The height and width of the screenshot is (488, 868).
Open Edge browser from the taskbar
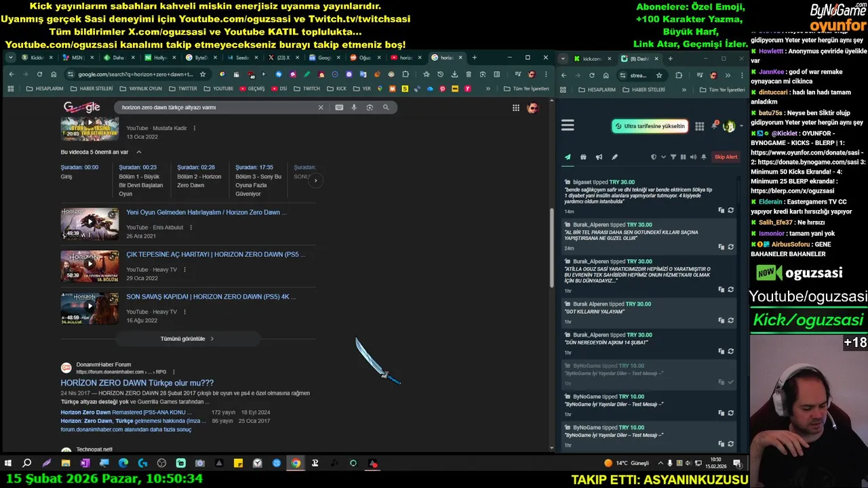[x=123, y=464]
